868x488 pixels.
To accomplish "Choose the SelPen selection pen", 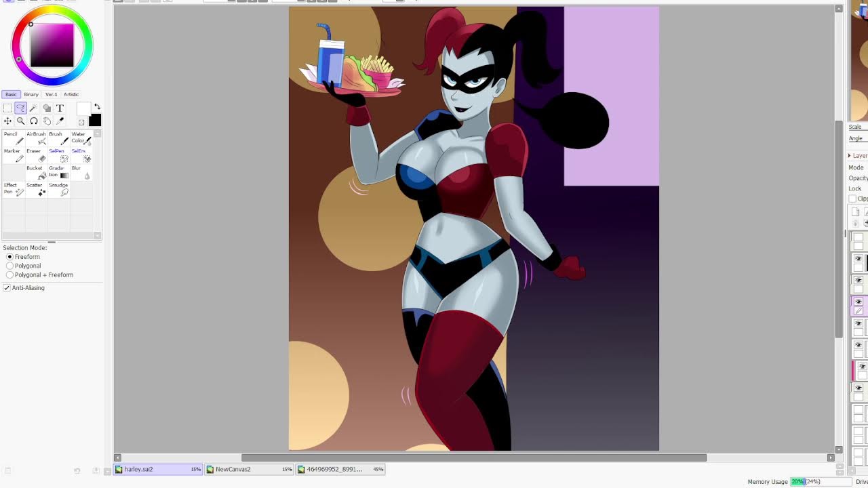I will pyautogui.click(x=59, y=155).
